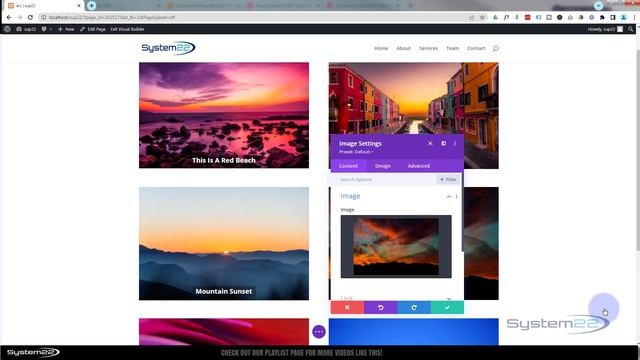Close the Image Settings panel
Screen dimensions: 640x360
[430, 143]
